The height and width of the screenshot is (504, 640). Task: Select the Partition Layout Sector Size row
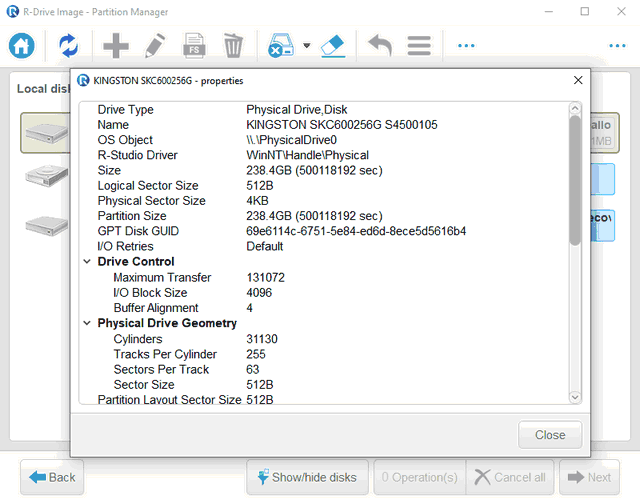pos(324,399)
